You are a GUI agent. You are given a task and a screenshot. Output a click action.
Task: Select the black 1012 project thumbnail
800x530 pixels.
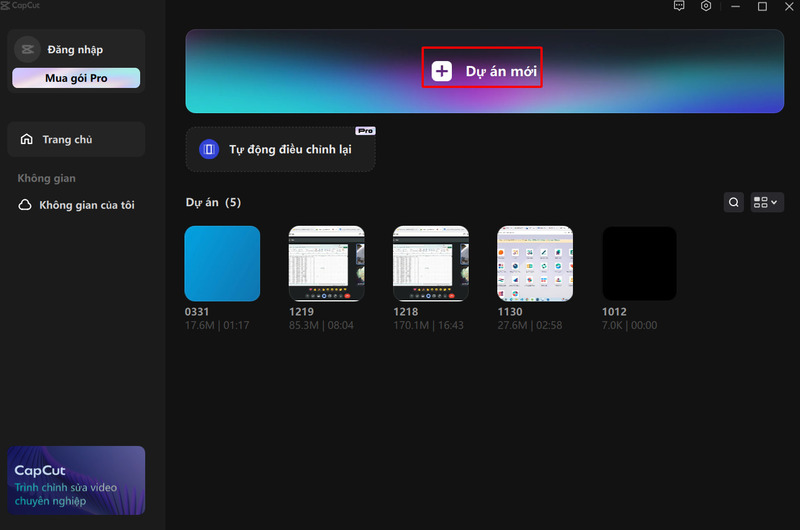click(639, 263)
